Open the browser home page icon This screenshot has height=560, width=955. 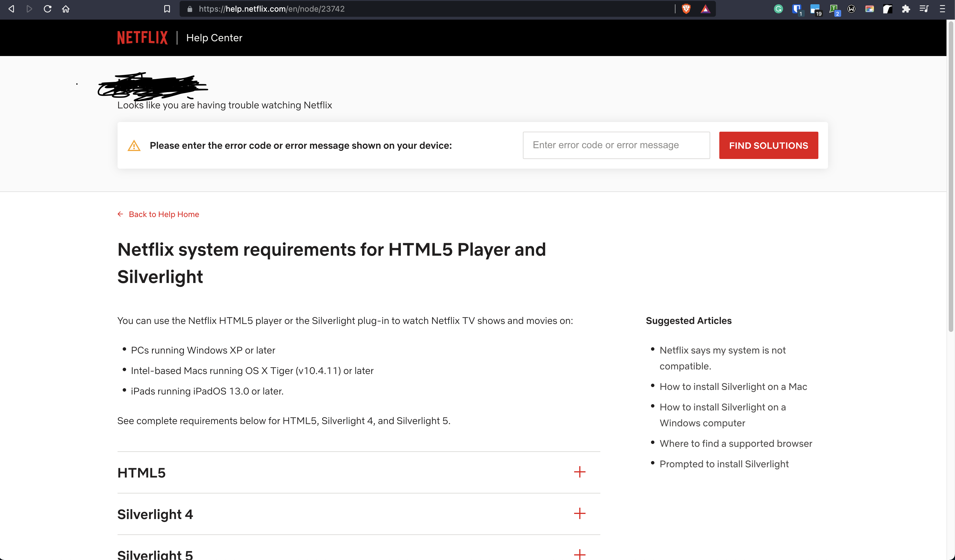point(65,9)
